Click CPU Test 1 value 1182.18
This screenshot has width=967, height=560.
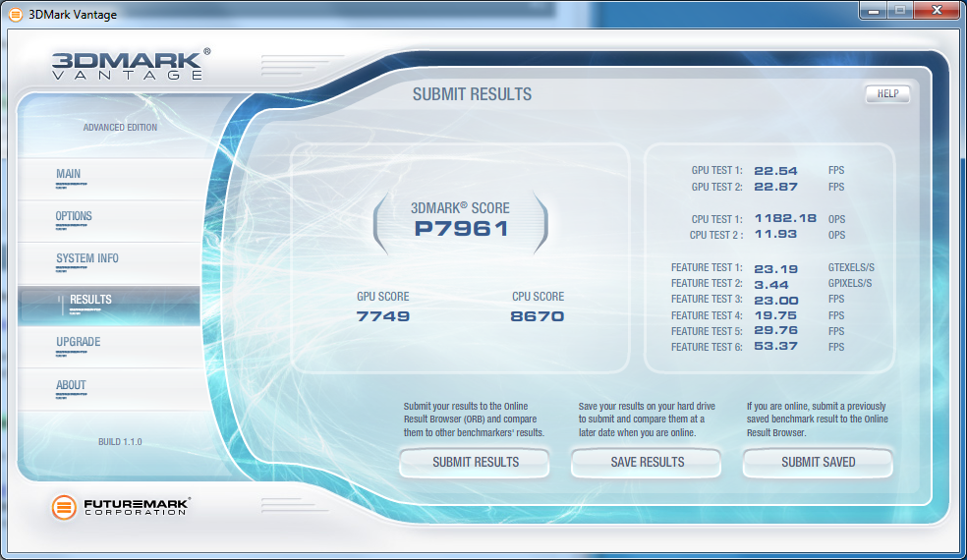pos(785,218)
